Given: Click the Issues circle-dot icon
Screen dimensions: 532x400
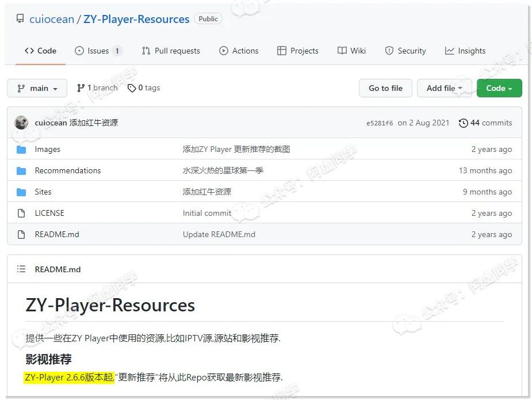Looking at the screenshot, I should tap(79, 51).
